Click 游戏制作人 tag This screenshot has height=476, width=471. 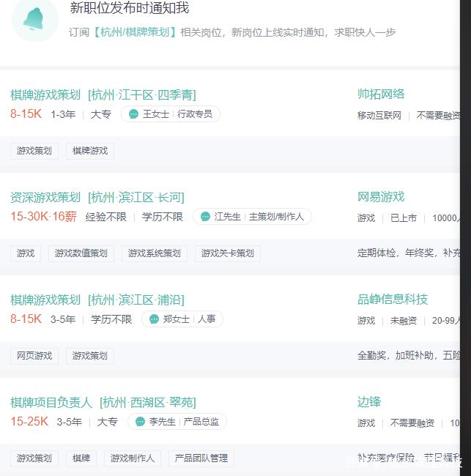[133, 458]
